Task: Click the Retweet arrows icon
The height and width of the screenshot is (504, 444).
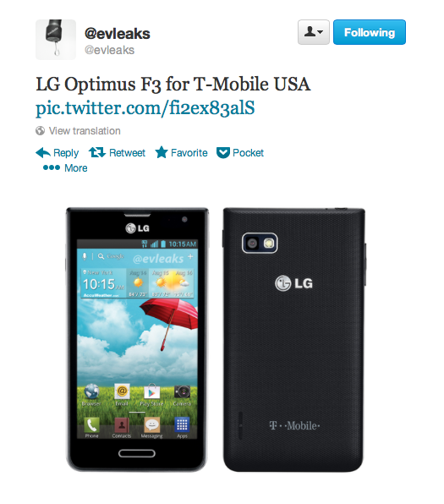Action: tap(97, 152)
